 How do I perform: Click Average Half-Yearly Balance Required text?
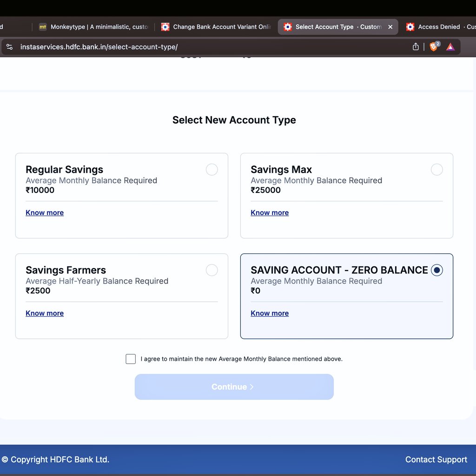pos(97,281)
